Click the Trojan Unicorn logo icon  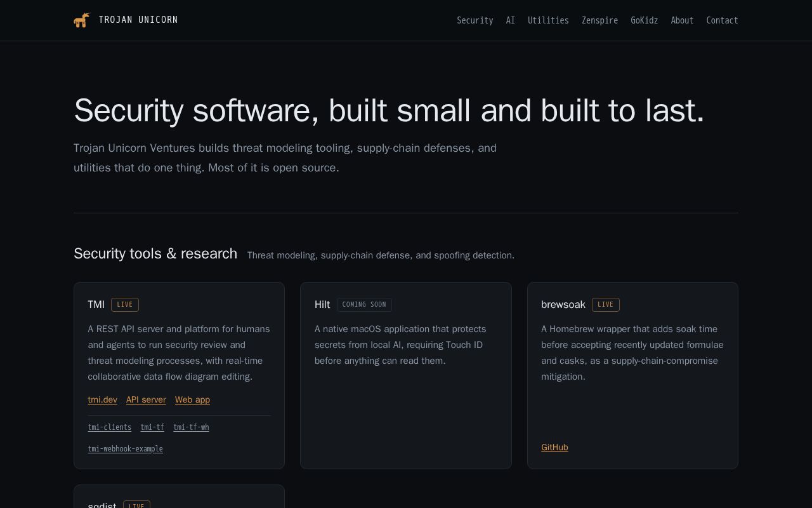click(82, 20)
